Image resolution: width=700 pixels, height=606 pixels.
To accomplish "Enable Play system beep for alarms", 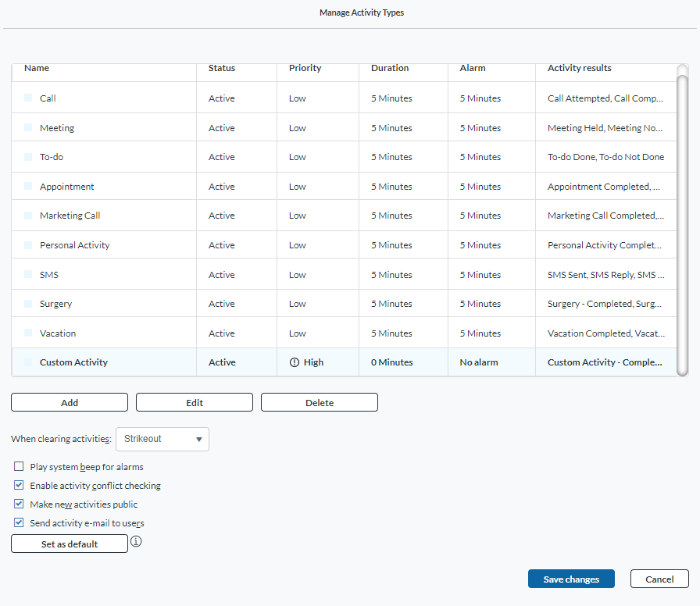I will 19,466.
